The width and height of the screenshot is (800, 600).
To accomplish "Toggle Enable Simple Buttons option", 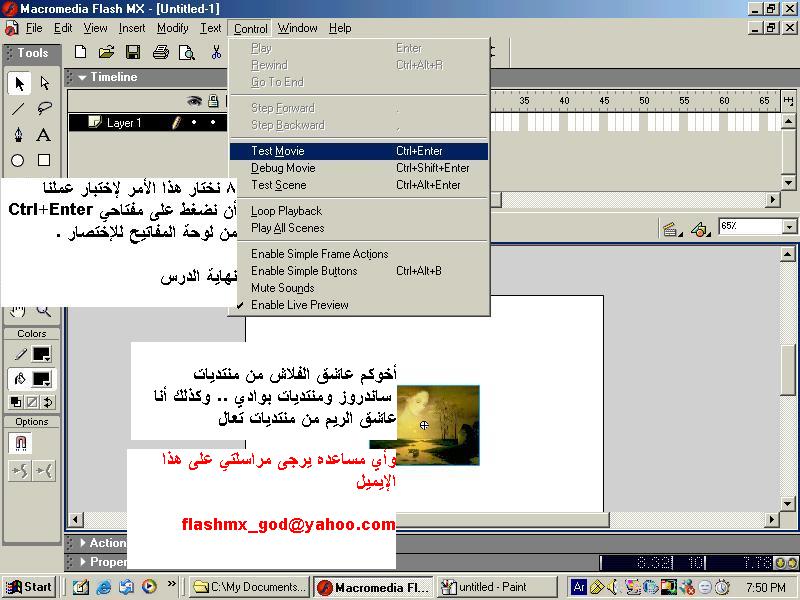I will (359, 271).
